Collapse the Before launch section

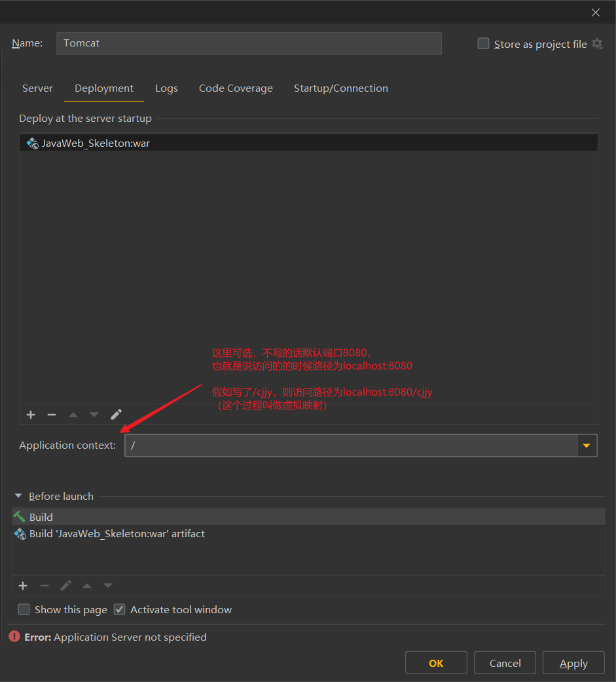click(x=18, y=497)
